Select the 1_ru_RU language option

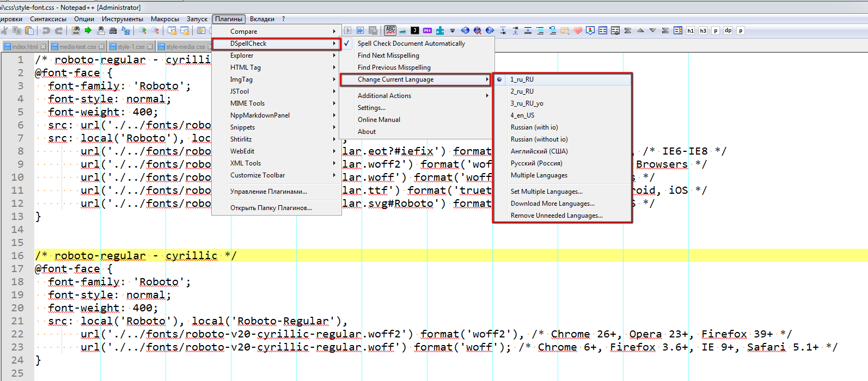point(522,79)
